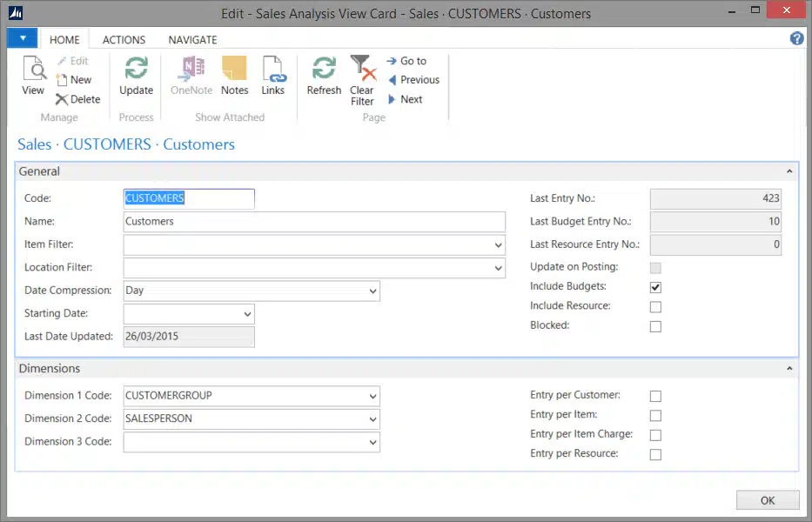This screenshot has width=812, height=522.
Task: Click the Delete icon in ribbon
Action: click(77, 99)
